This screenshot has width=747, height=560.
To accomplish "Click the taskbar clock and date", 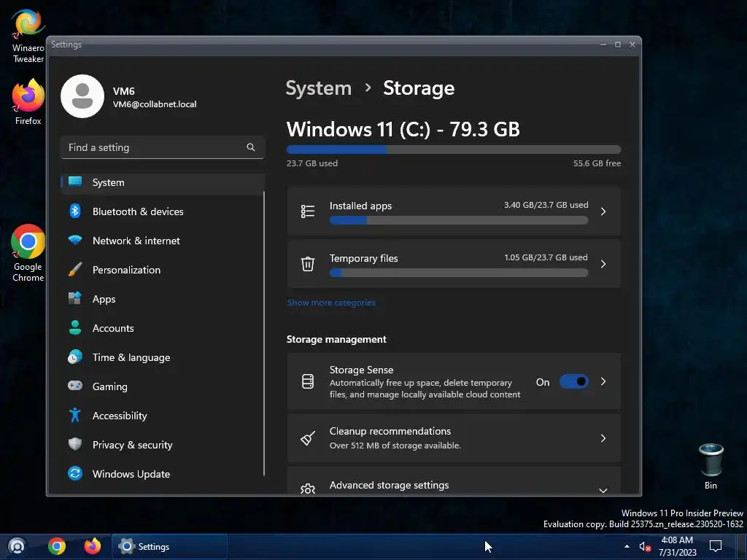I will click(x=677, y=546).
